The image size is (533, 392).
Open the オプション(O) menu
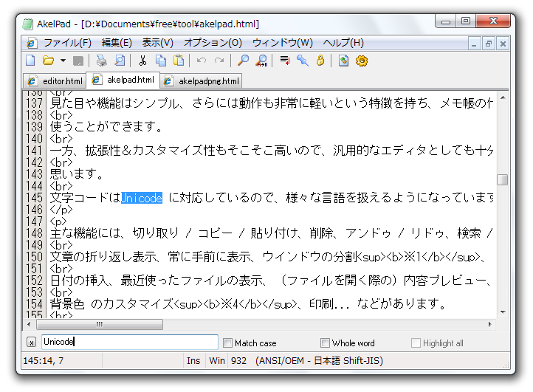(x=213, y=43)
